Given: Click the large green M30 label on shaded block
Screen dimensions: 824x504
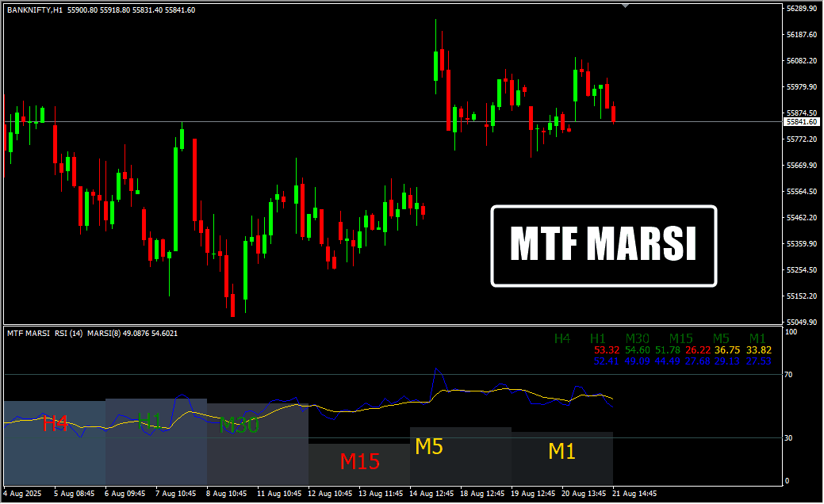Looking at the screenshot, I should click(239, 425).
